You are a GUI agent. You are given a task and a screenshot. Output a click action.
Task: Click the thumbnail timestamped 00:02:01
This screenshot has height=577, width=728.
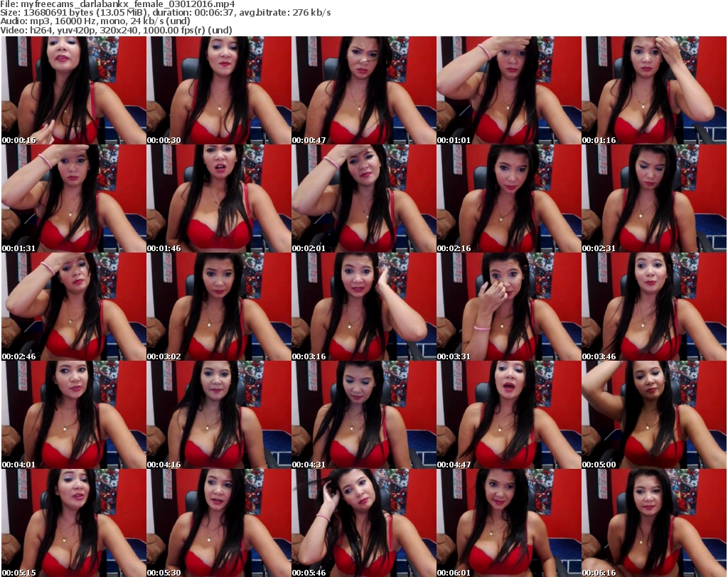pos(363,198)
